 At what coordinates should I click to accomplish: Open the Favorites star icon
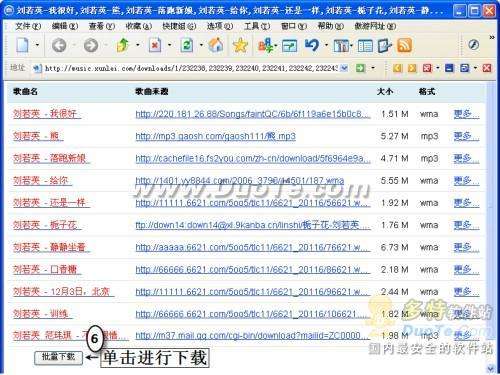pyautogui.click(x=240, y=45)
